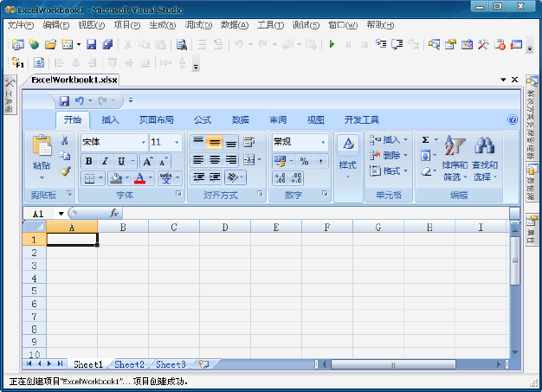Viewport: 542px width, 392px height.
Task: Open Excel help question mark icon
Action: (x=513, y=119)
